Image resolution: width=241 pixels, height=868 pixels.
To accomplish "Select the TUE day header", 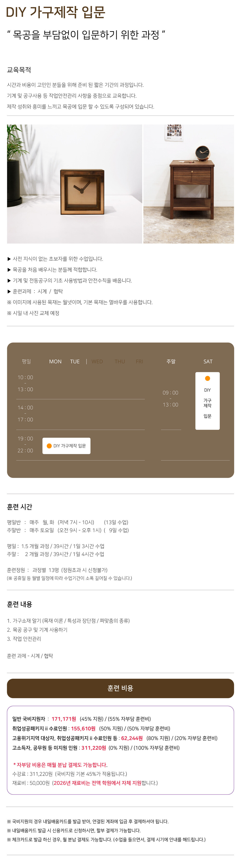I will 75,361.
